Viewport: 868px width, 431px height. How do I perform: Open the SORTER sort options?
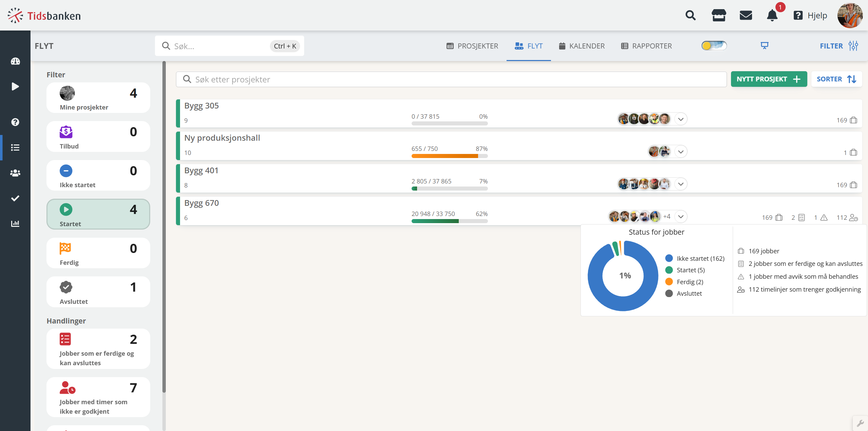836,79
